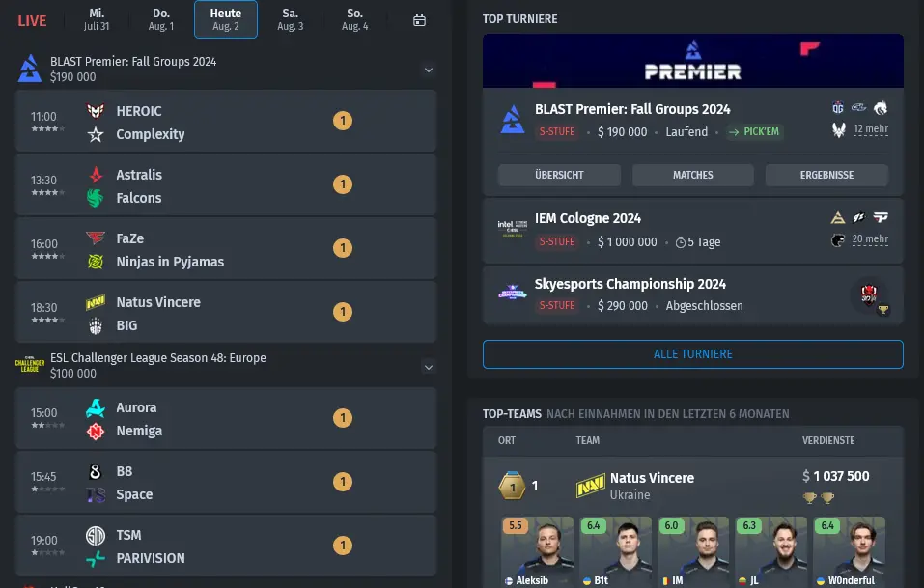
Task: Click the Ninjas in Pyjamas logo
Action: (96, 261)
